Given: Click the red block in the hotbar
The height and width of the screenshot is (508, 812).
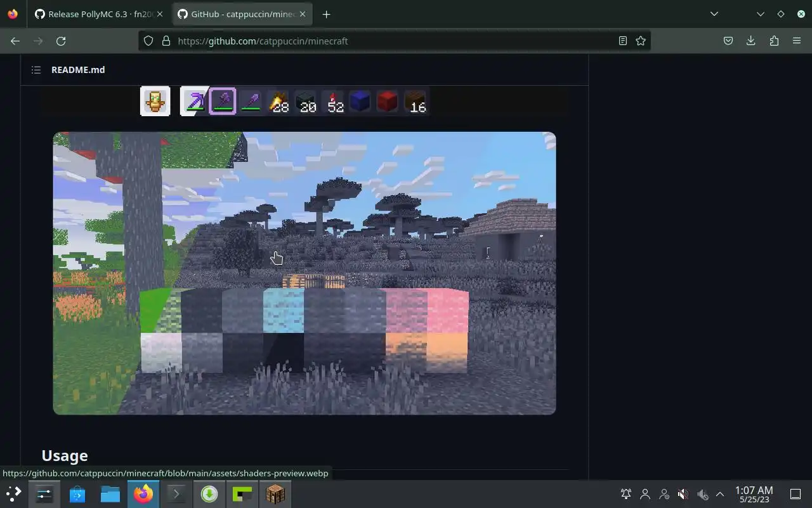Looking at the screenshot, I should pyautogui.click(x=387, y=101).
